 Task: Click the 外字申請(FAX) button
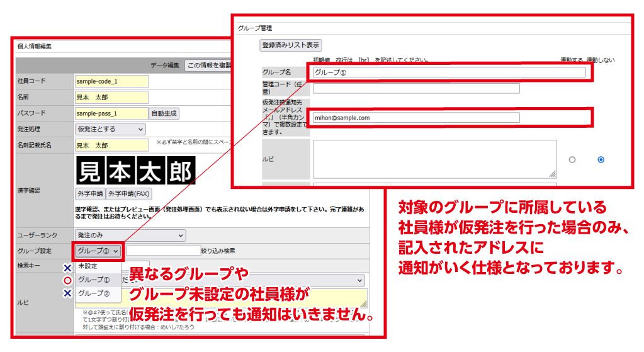(x=128, y=193)
